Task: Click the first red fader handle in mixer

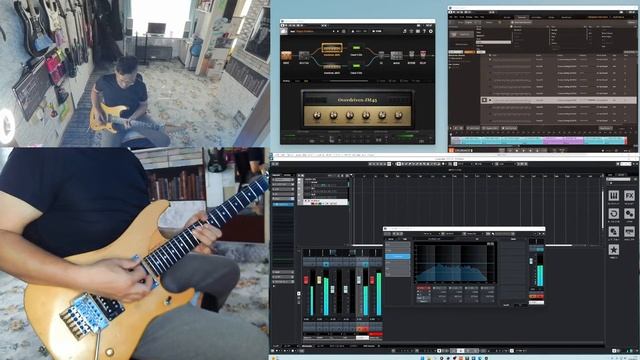Action: (306, 280)
